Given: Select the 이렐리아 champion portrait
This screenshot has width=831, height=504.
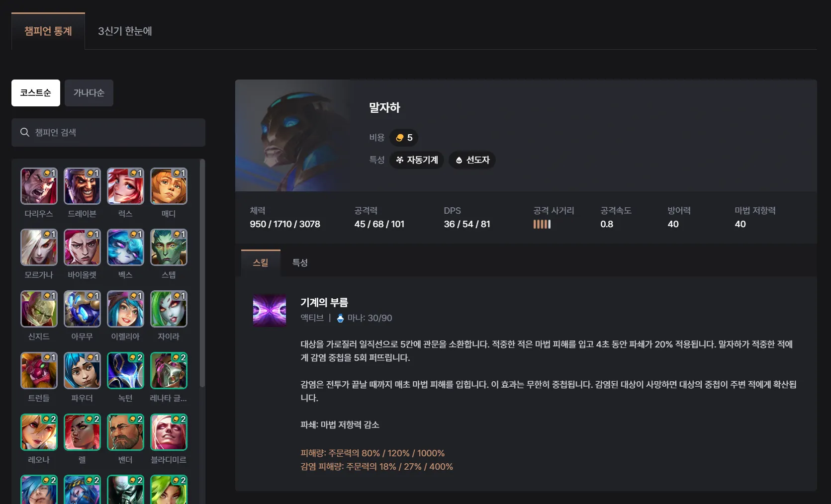Looking at the screenshot, I should 125,309.
